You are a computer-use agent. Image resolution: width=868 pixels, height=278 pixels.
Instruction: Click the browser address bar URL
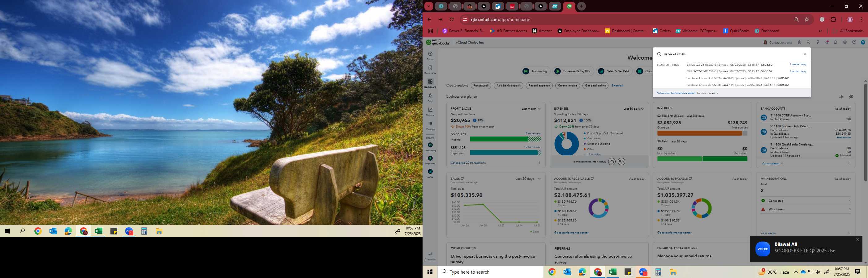pos(501,19)
